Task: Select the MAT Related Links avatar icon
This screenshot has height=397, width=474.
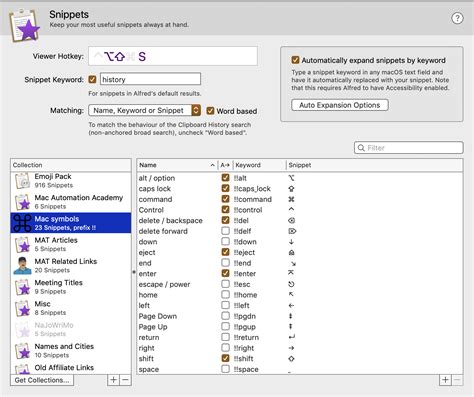Action: (x=22, y=266)
